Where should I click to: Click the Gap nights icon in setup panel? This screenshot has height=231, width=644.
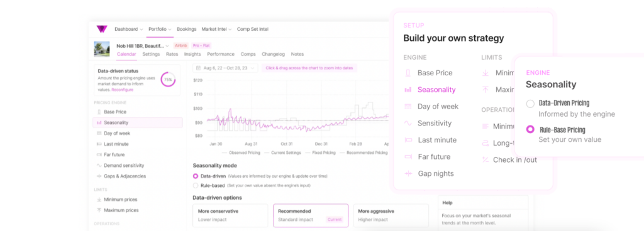[x=408, y=174]
